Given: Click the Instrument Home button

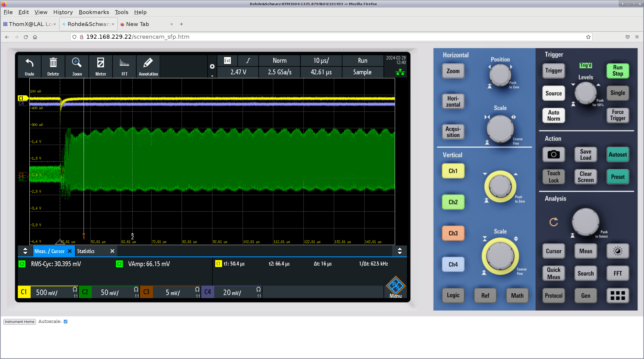Looking at the screenshot, I should [20, 322].
